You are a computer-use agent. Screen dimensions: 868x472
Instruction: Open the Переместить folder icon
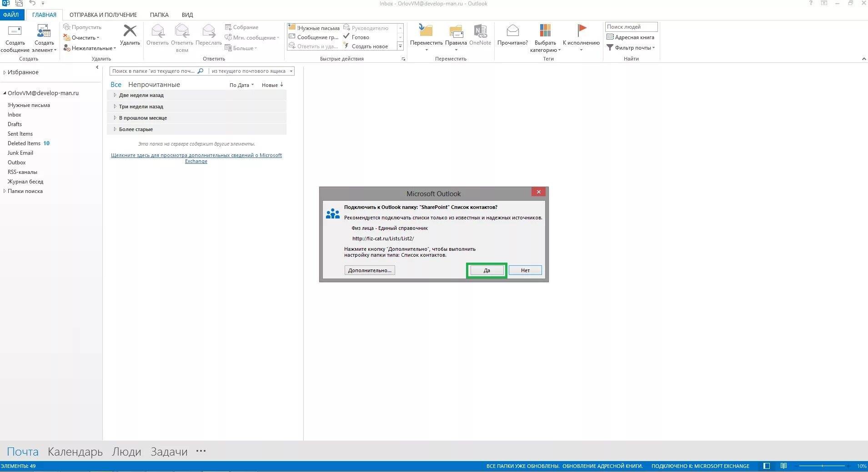[426, 30]
